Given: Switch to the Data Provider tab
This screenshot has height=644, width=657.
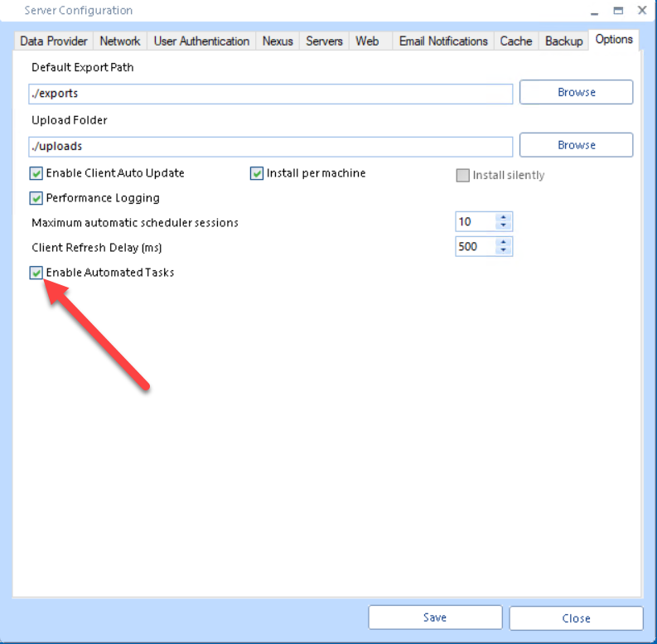Looking at the screenshot, I should [54, 41].
